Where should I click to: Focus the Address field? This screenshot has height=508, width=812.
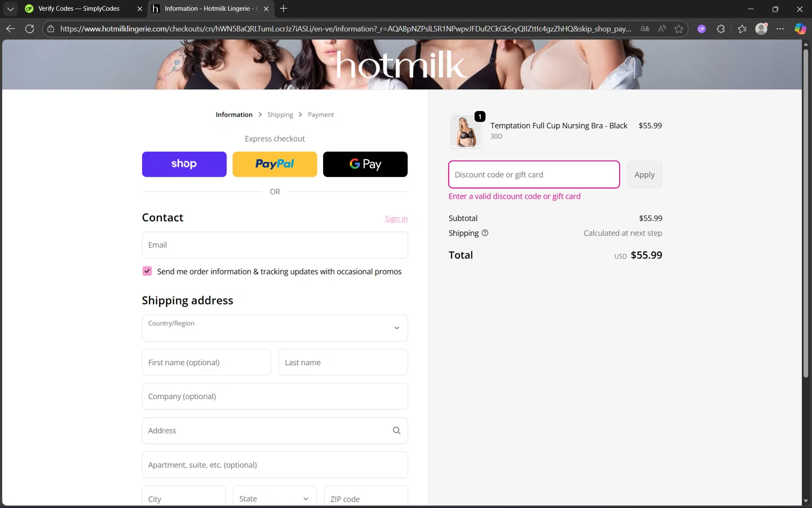point(275,431)
